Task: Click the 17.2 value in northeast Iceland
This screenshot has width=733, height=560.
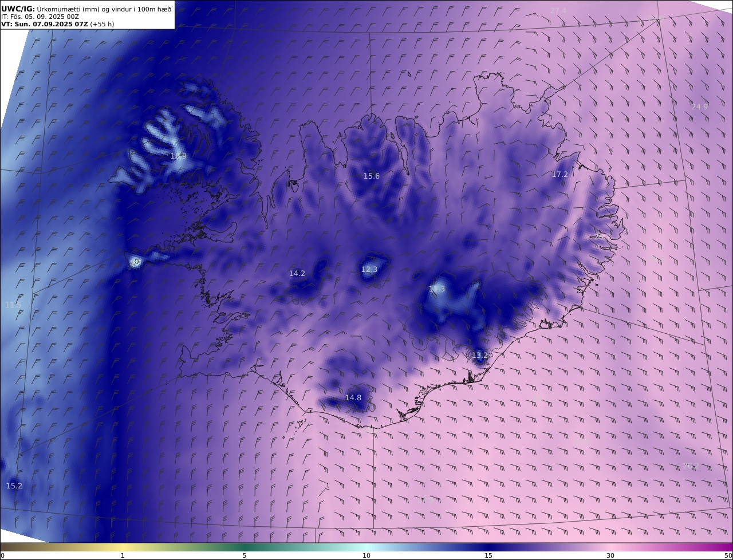Action: pyautogui.click(x=559, y=174)
